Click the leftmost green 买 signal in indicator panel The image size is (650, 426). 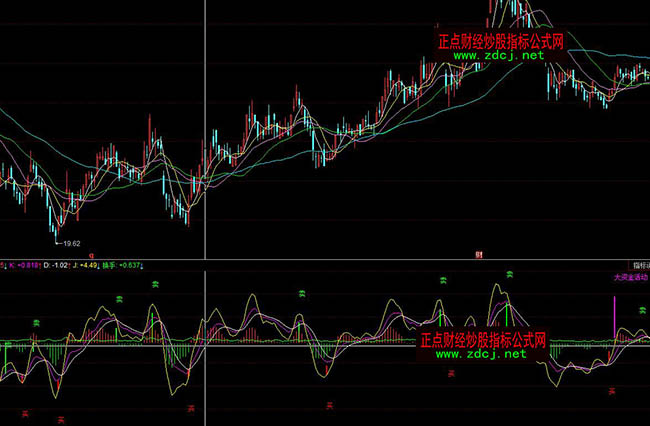tap(36, 323)
